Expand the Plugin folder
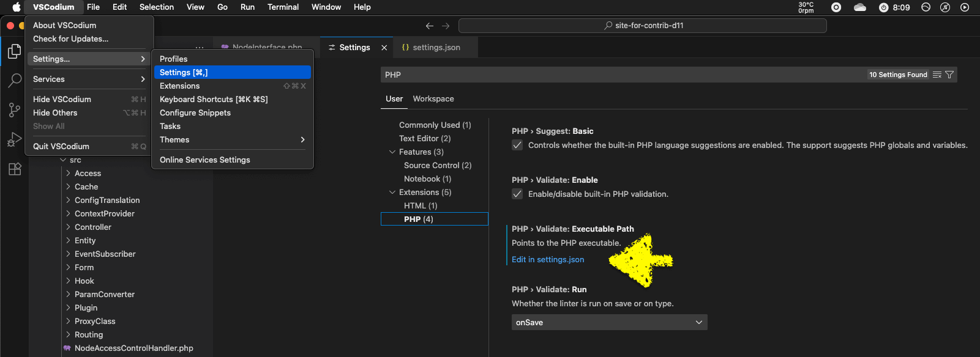This screenshot has width=980, height=357. (x=68, y=307)
